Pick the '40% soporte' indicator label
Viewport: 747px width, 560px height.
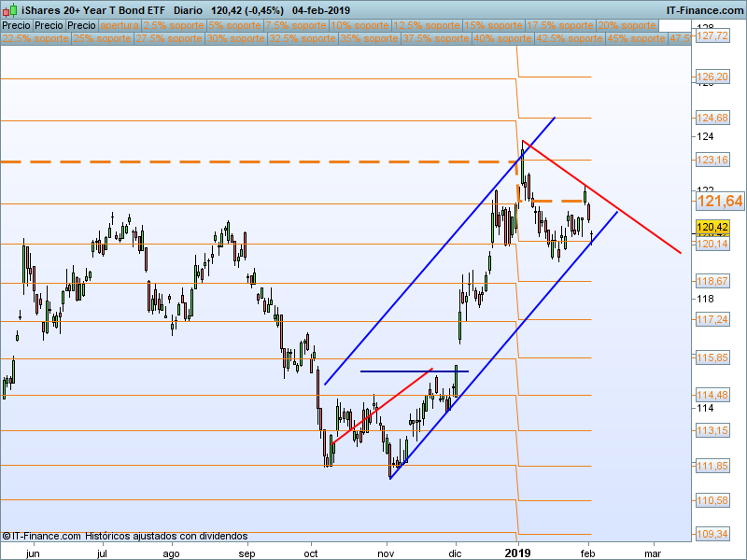point(502,38)
